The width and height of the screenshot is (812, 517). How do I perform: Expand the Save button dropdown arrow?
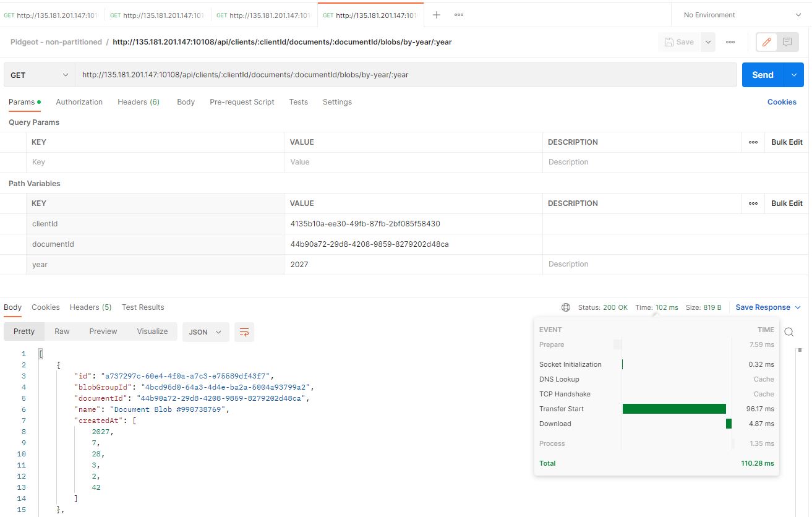click(708, 42)
